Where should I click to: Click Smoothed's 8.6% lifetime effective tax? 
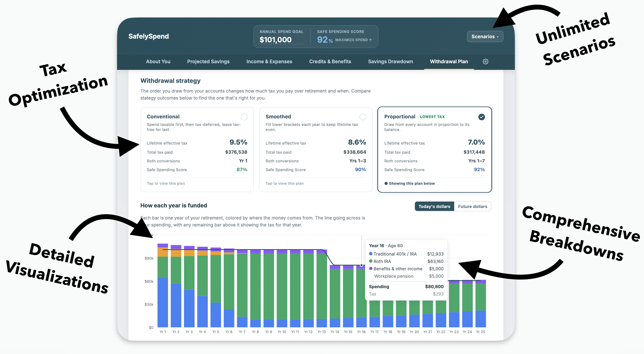click(357, 142)
